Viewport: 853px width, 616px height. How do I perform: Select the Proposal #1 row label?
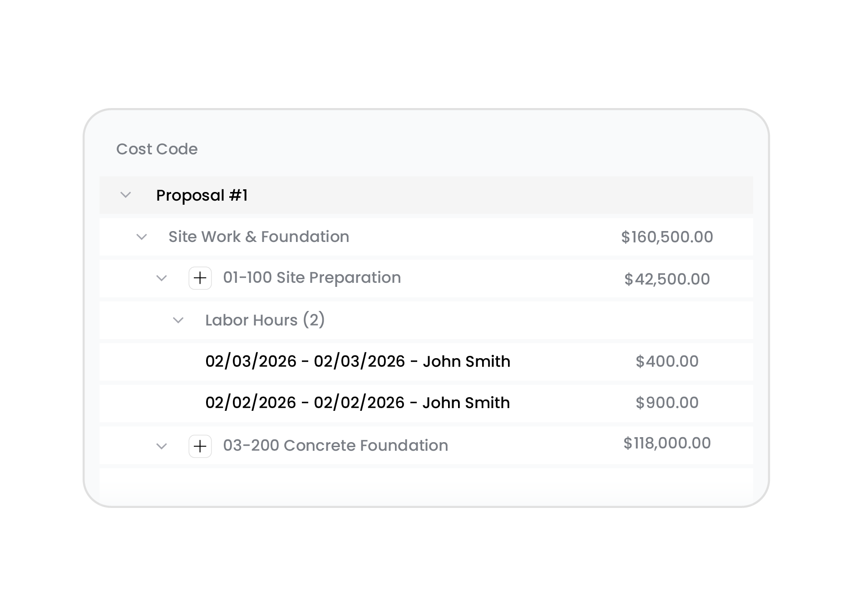pos(202,195)
